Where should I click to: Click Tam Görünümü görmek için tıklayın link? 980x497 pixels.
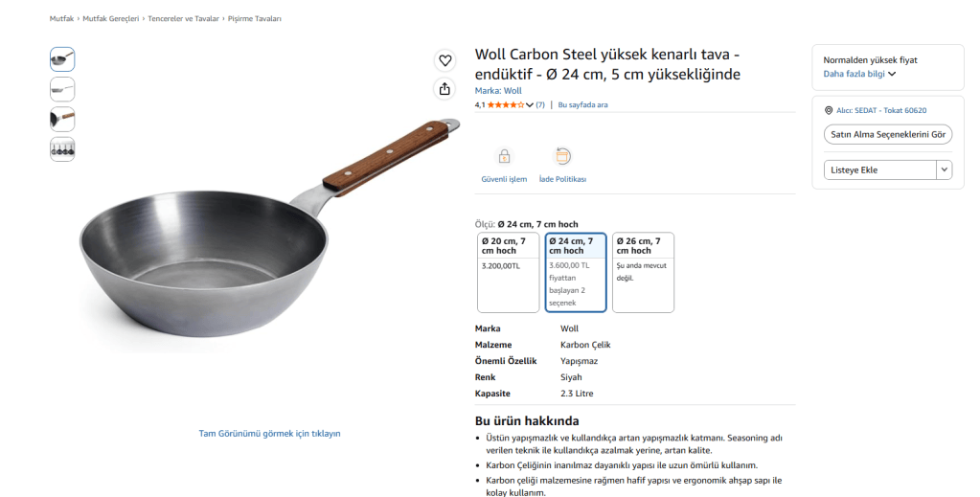[269, 433]
